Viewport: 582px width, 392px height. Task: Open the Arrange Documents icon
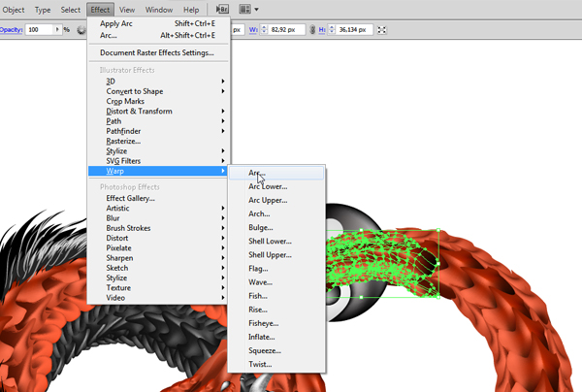[x=245, y=10]
